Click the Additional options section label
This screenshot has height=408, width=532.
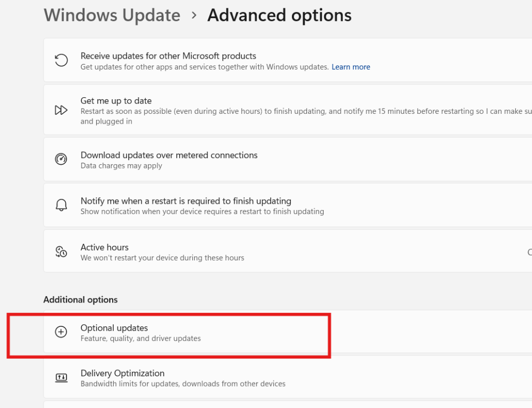(80, 299)
